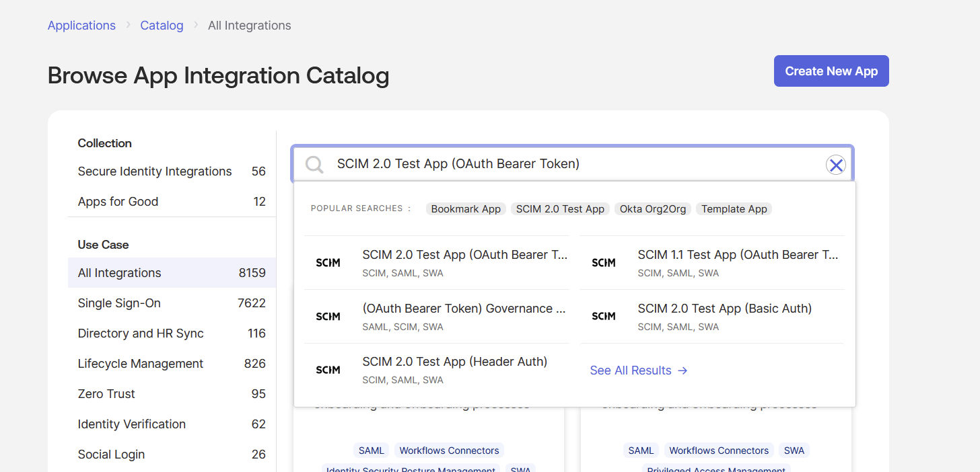The image size is (980, 472).
Task: Click the Workflows Connectors tag pill
Action: [449, 450]
